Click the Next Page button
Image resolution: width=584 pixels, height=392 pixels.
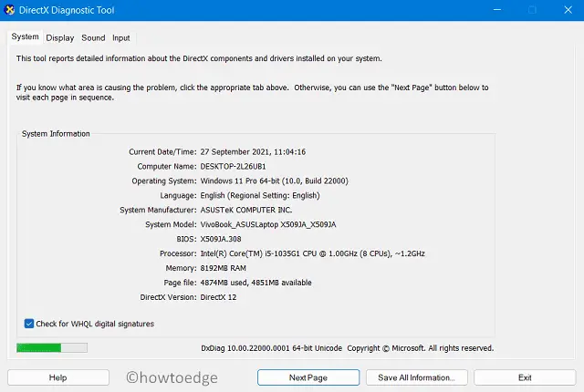point(308,377)
